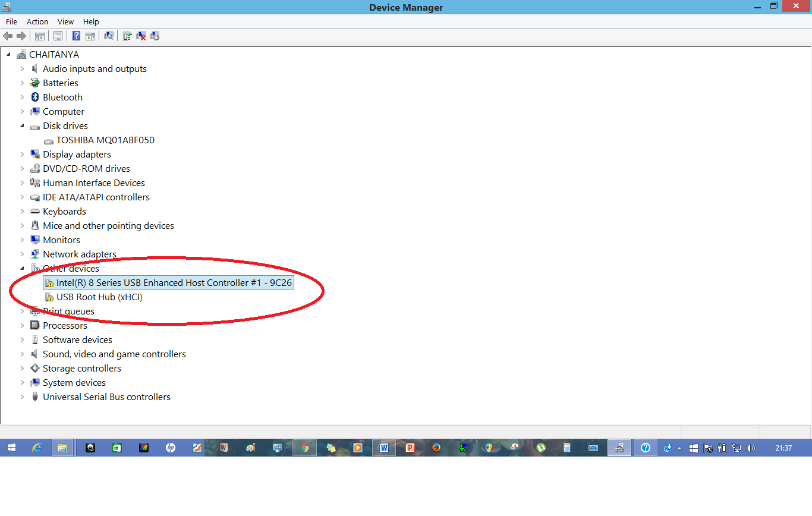Open the Action menu
This screenshot has height=516, width=812.
point(37,22)
